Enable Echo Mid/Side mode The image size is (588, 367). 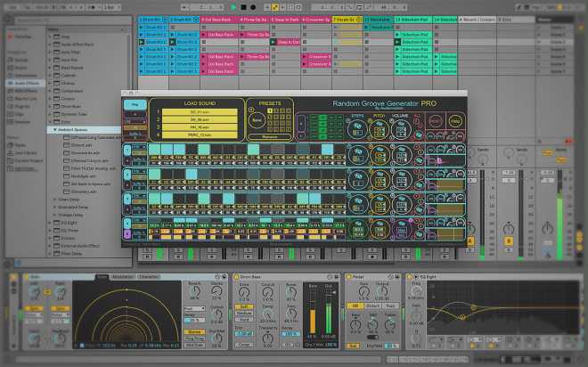coord(194,345)
